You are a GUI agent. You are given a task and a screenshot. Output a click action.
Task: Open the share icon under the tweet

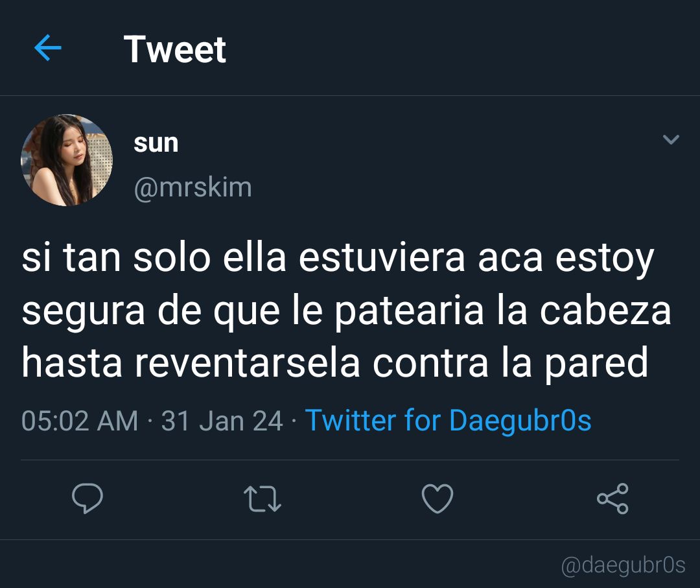[613, 499]
